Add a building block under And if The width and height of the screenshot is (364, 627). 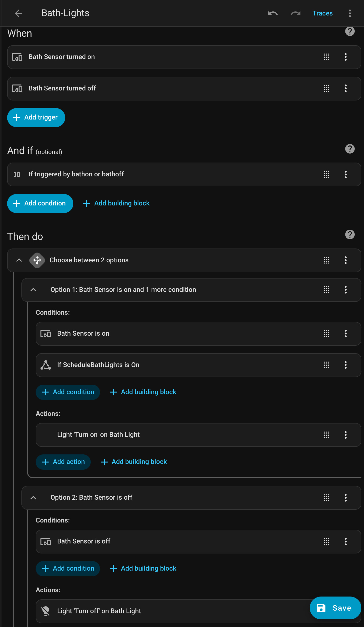coord(116,203)
